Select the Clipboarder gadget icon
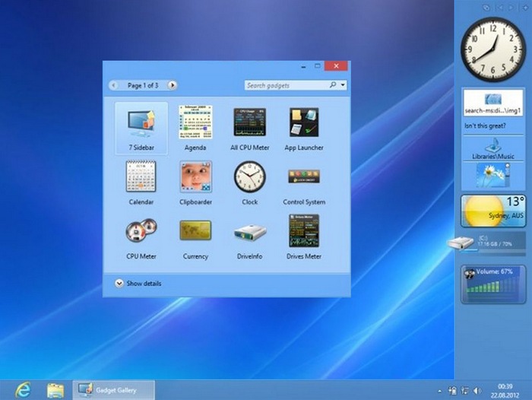The height and width of the screenshot is (400, 532). click(x=196, y=176)
